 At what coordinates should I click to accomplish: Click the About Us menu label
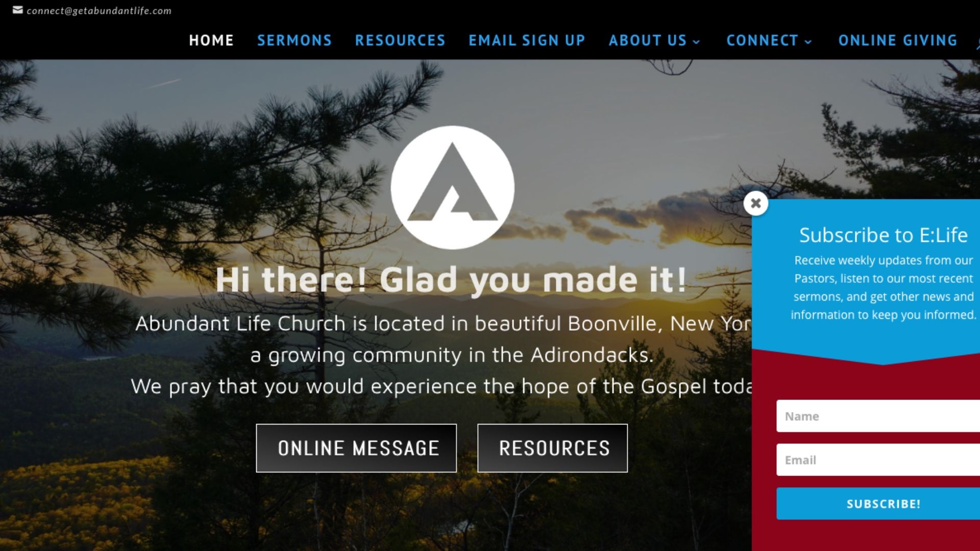(x=648, y=40)
